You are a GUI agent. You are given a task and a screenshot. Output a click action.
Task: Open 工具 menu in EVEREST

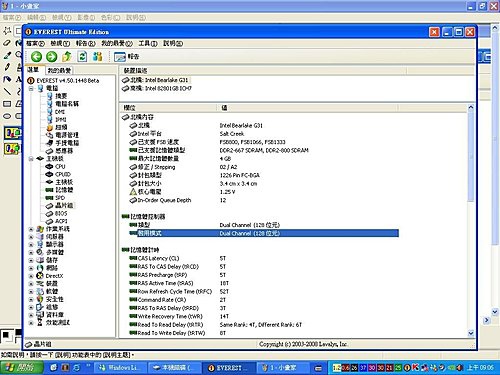point(148,43)
